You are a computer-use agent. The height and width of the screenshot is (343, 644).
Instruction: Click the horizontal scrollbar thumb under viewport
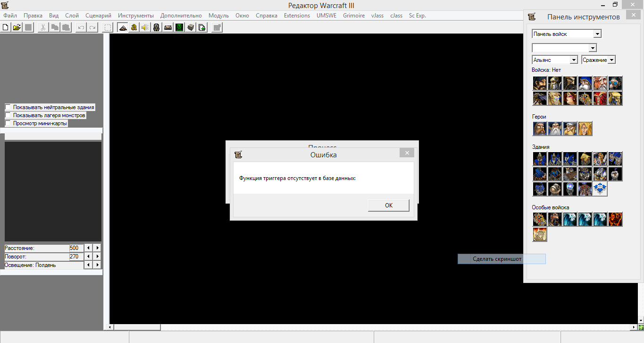coord(137,327)
